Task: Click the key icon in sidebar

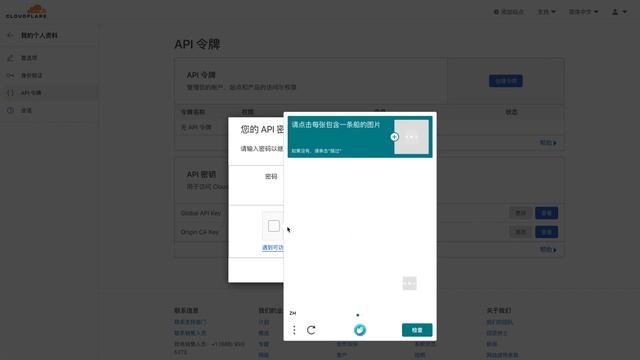Action: pyautogui.click(x=10, y=76)
